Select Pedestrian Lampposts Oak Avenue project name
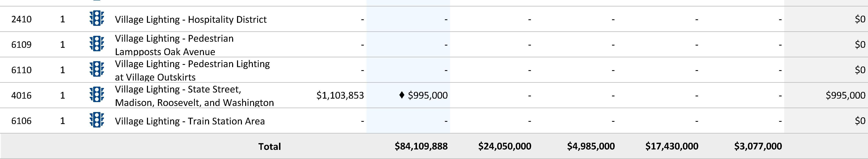The height and width of the screenshot is (159, 868). click(x=174, y=45)
